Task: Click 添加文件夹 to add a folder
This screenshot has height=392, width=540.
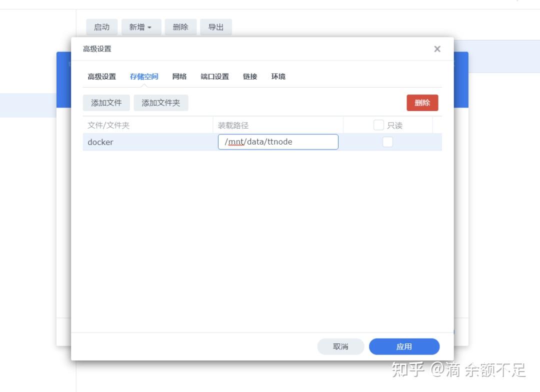Action: [x=161, y=102]
